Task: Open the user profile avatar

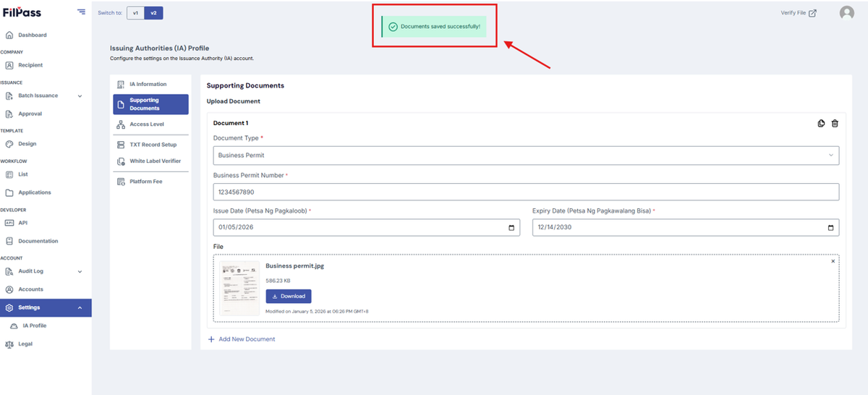Action: [x=847, y=13]
